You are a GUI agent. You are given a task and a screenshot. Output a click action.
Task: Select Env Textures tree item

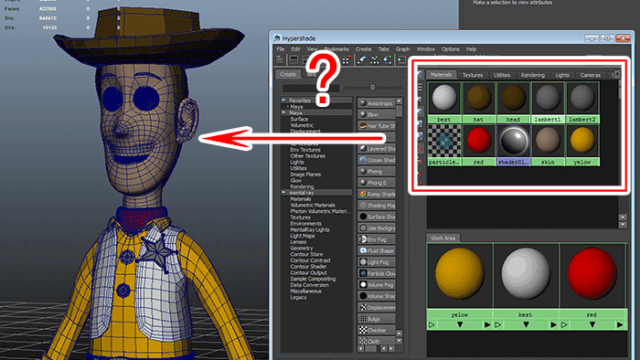click(305, 150)
